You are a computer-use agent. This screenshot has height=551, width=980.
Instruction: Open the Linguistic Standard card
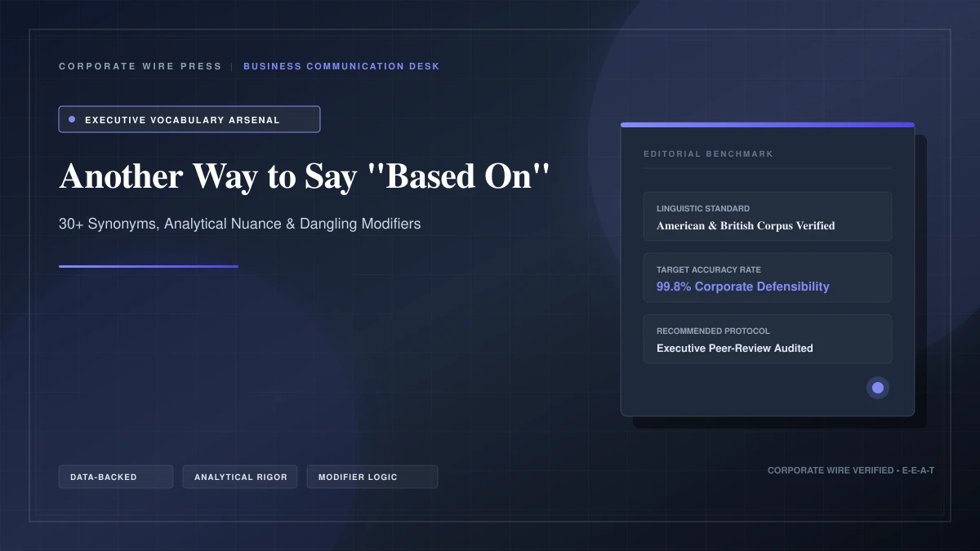768,216
